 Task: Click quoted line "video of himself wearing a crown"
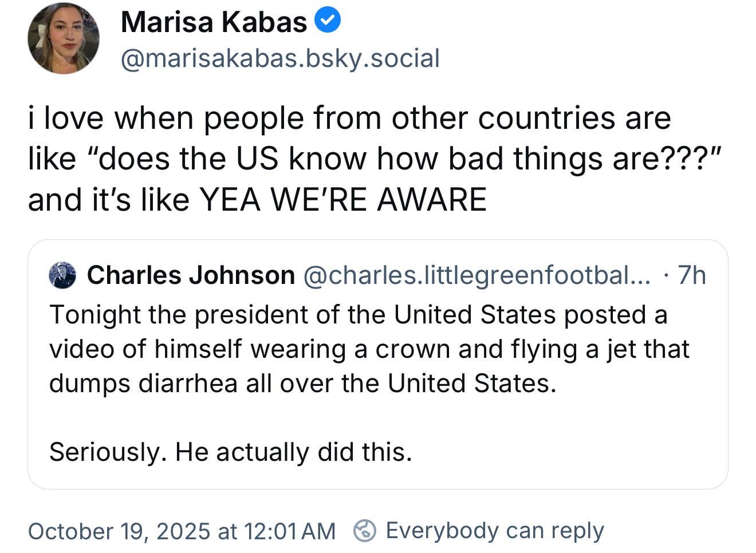point(369,349)
